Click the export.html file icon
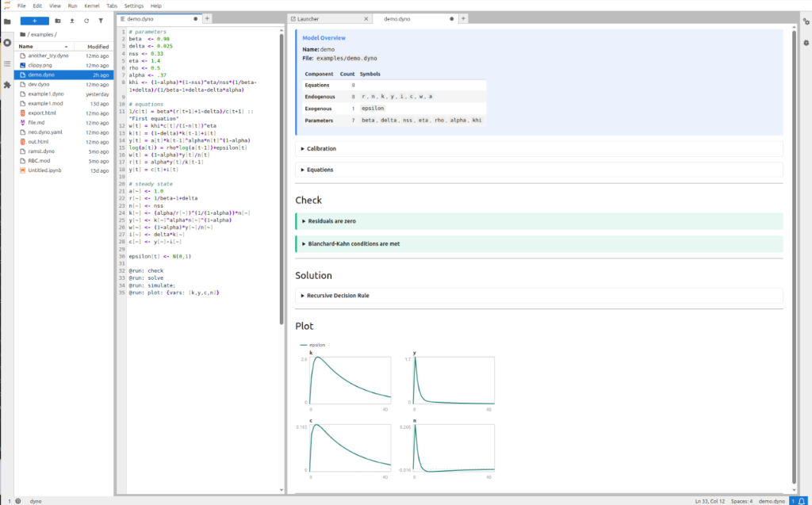812x505 pixels. pyautogui.click(x=23, y=113)
